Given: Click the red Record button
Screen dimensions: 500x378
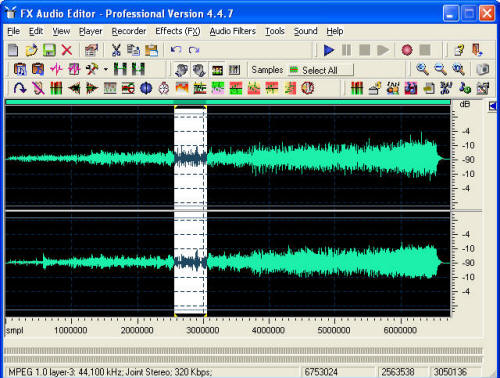Looking at the screenshot, I should [407, 50].
